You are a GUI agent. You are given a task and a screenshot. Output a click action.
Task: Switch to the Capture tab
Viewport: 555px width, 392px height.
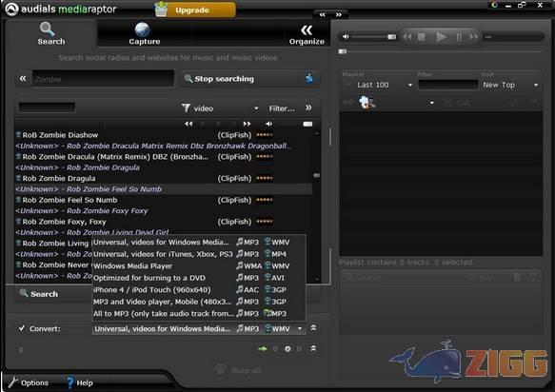144,33
